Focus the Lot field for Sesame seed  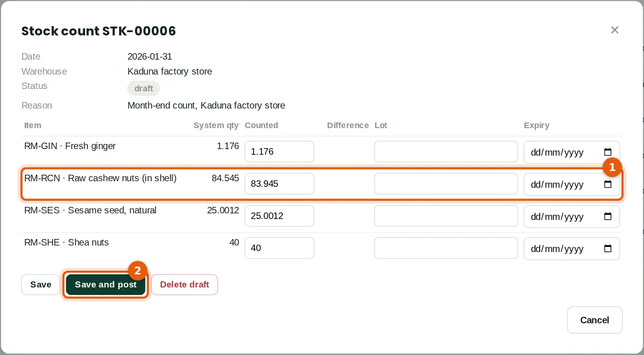point(446,216)
